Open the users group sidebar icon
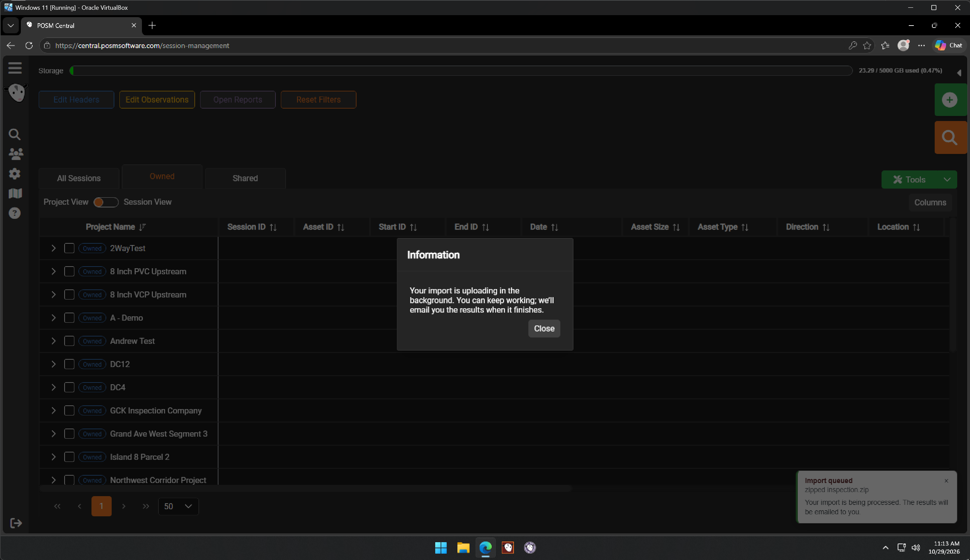Screen dimensions: 970x560 click(x=15, y=154)
